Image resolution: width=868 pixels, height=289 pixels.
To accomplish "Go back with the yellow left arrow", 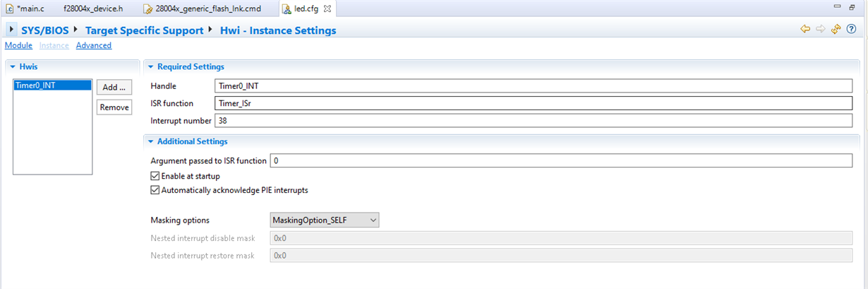I will 804,29.
